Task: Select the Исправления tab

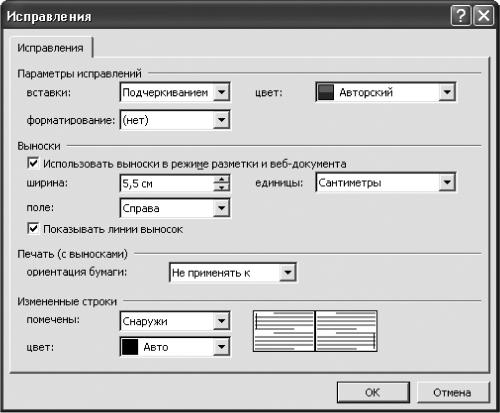Action: (50, 48)
